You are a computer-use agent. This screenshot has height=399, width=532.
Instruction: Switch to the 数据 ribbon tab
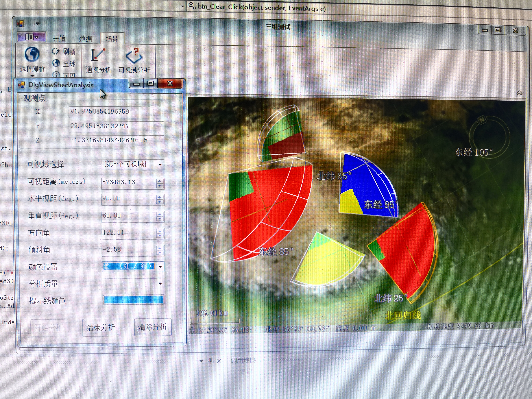point(85,39)
